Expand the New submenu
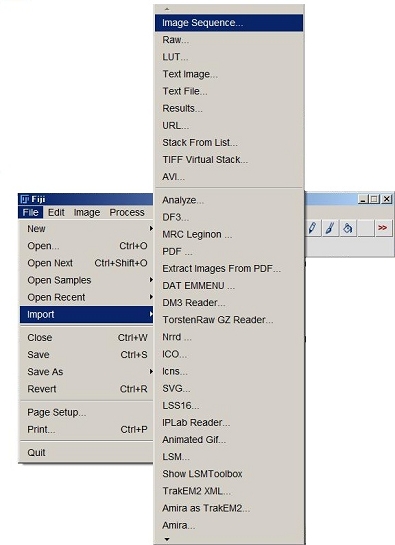The width and height of the screenshot is (395, 545). click(86, 229)
